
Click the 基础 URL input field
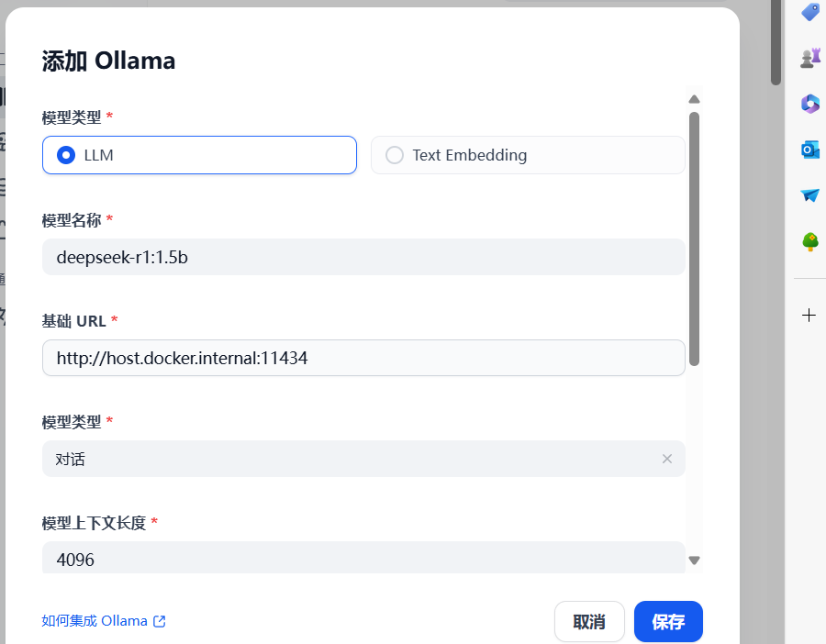coord(363,358)
